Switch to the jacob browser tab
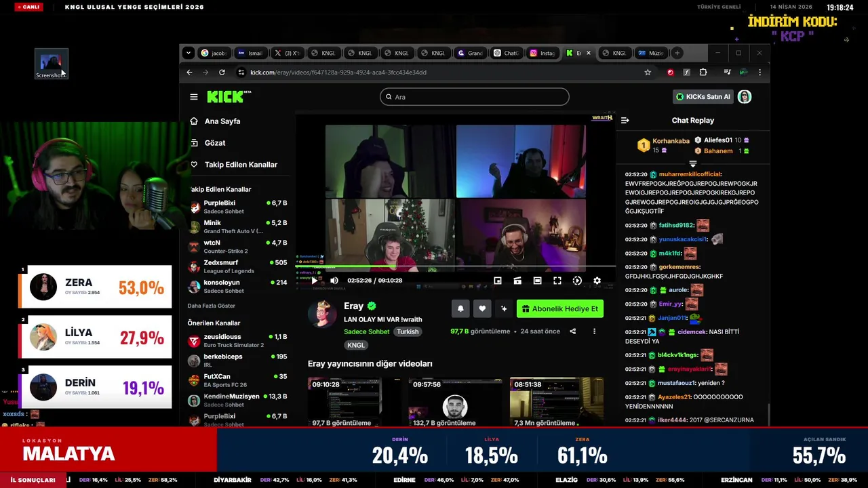This screenshot has width=868, height=488. click(x=214, y=53)
